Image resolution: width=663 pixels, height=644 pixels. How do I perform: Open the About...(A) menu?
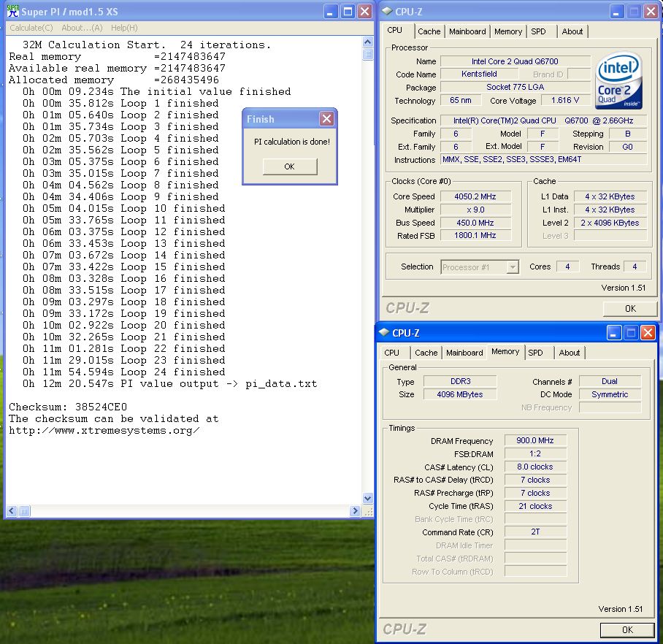[x=82, y=28]
